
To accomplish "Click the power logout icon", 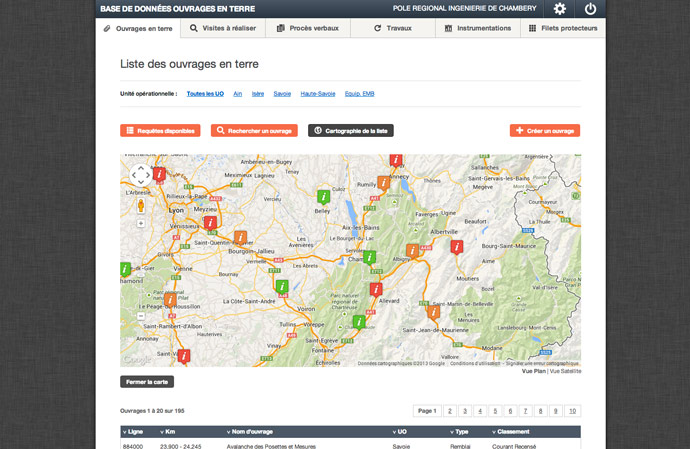I will pos(590,9).
